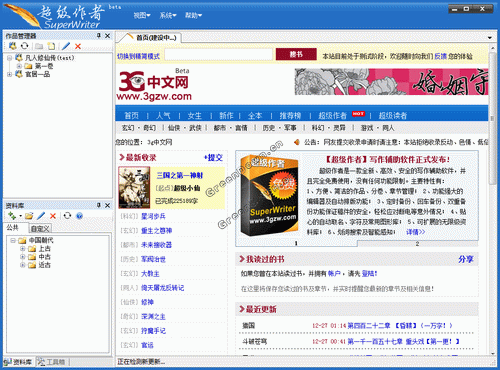Click the 婚姻 banner image
Screen dimensions: 500x370
[391, 82]
